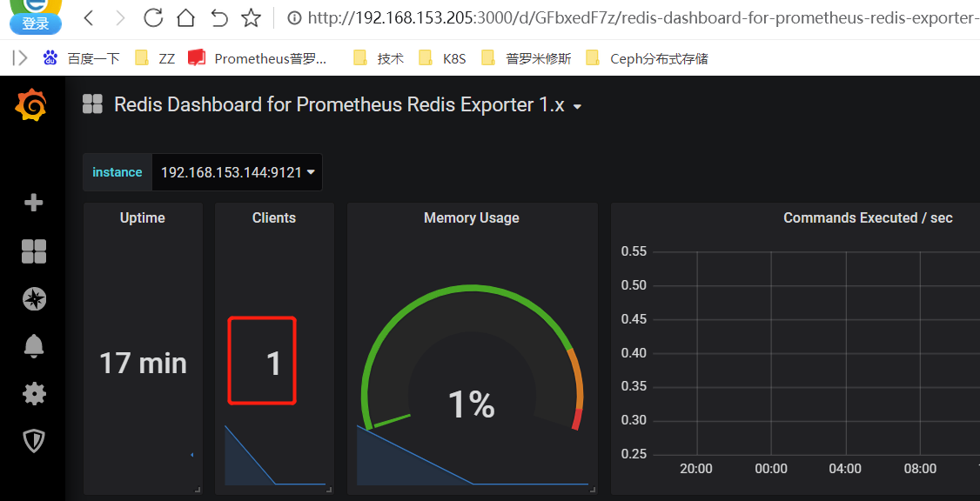
Task: Open the Explore compass sidebar icon
Action: [34, 299]
